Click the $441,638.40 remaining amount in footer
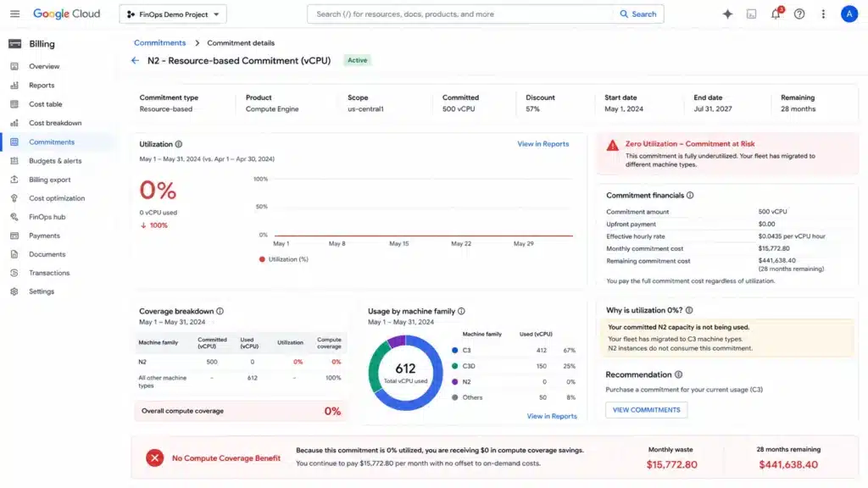The height and width of the screenshot is (488, 868). [x=788, y=465]
